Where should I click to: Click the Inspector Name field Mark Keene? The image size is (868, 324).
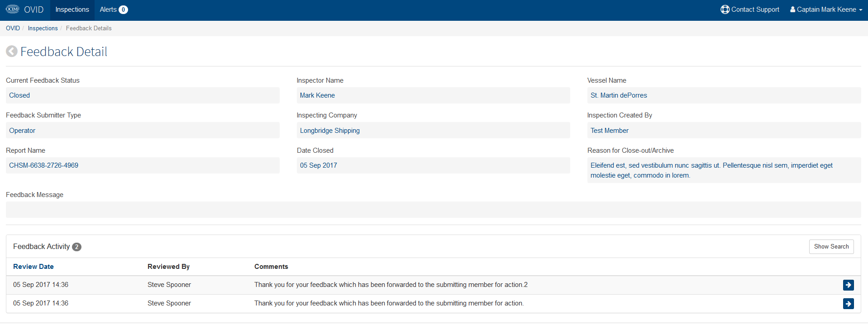[x=433, y=95]
